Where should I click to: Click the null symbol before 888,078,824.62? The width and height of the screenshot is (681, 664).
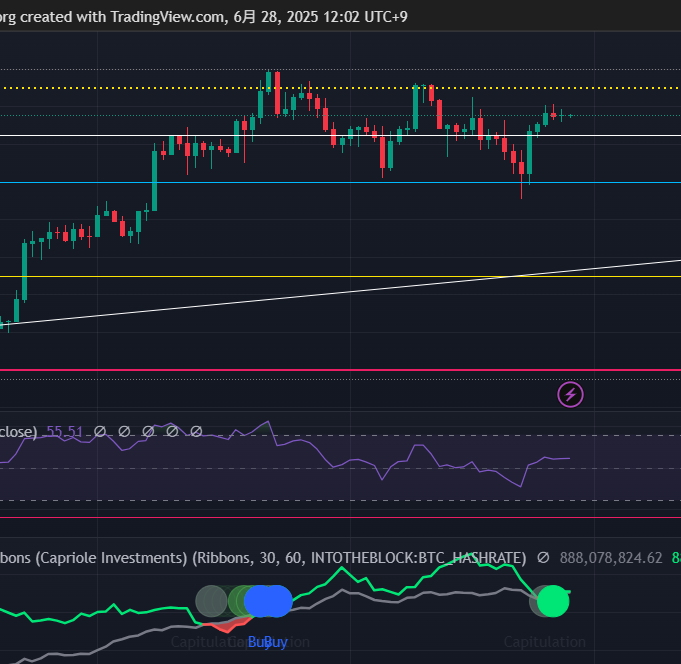click(x=543, y=558)
